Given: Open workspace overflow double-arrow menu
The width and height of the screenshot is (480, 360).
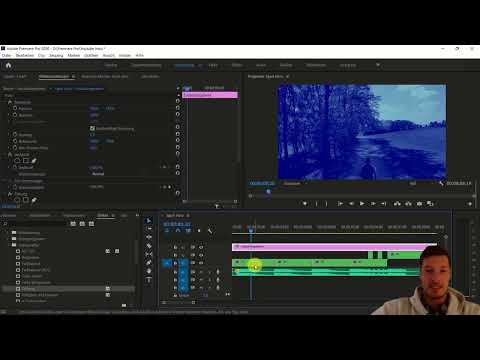Looking at the screenshot, I should click(x=378, y=65).
